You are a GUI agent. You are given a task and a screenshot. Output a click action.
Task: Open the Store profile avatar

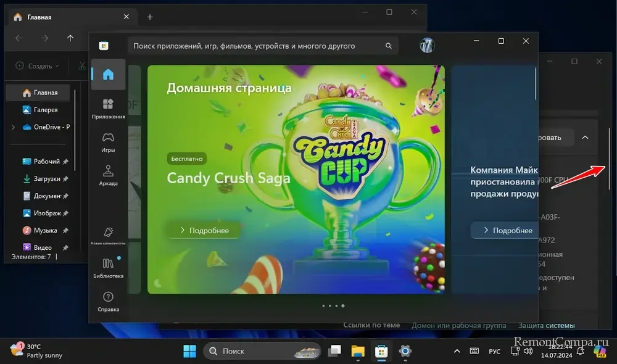(428, 45)
